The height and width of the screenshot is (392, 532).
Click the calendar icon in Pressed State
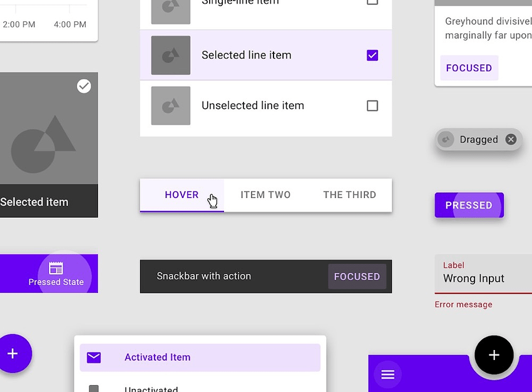[56, 268]
